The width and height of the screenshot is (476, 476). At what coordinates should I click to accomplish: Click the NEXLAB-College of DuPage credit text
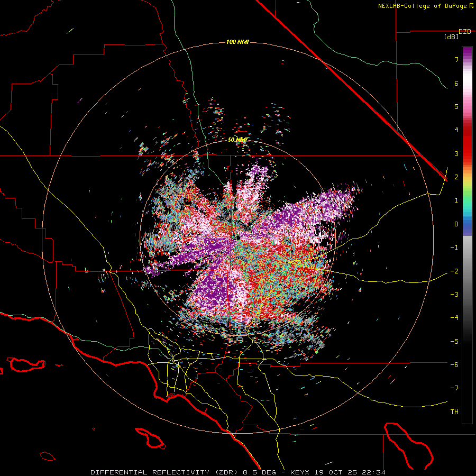click(x=425, y=6)
